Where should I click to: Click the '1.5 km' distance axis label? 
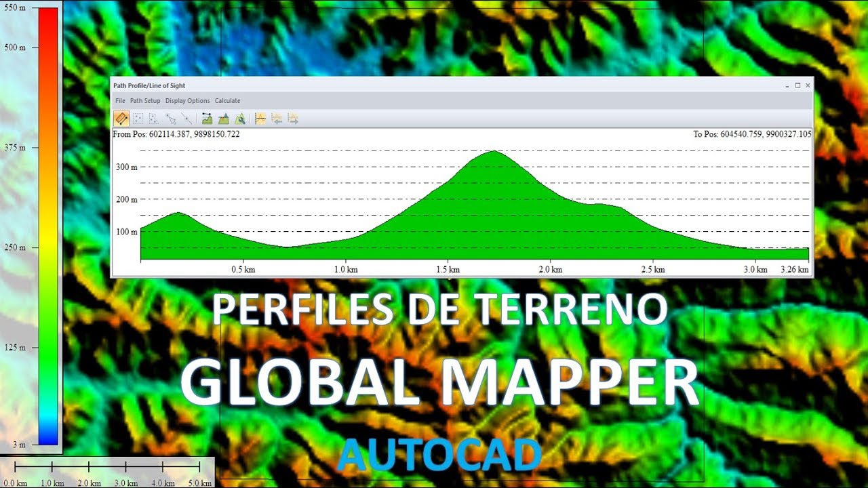pos(448,270)
